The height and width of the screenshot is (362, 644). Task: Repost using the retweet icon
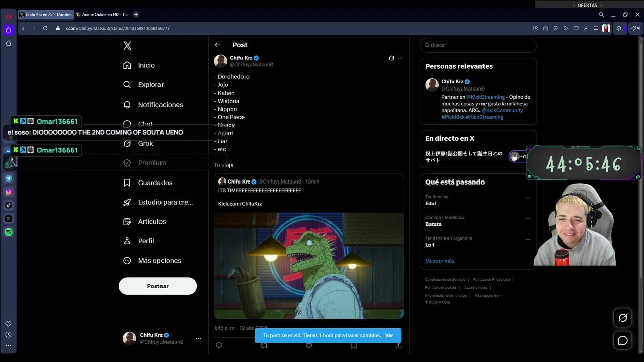tap(264, 346)
